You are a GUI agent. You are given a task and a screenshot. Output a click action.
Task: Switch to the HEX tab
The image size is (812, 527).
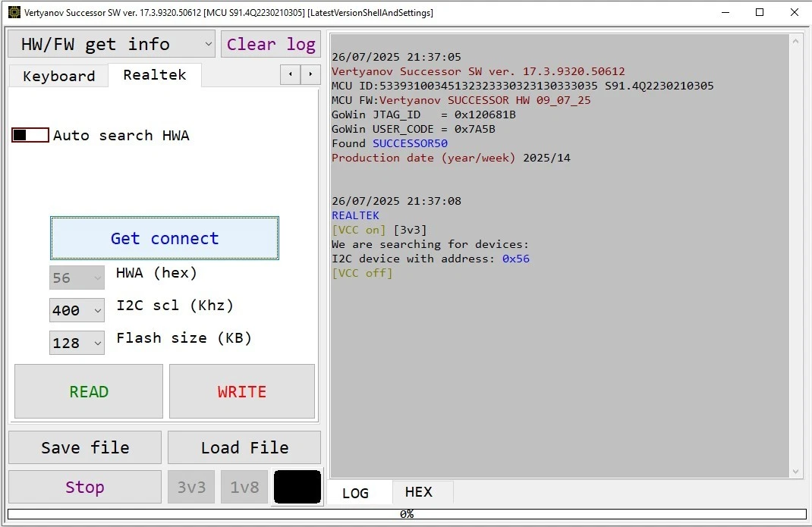tap(418, 492)
